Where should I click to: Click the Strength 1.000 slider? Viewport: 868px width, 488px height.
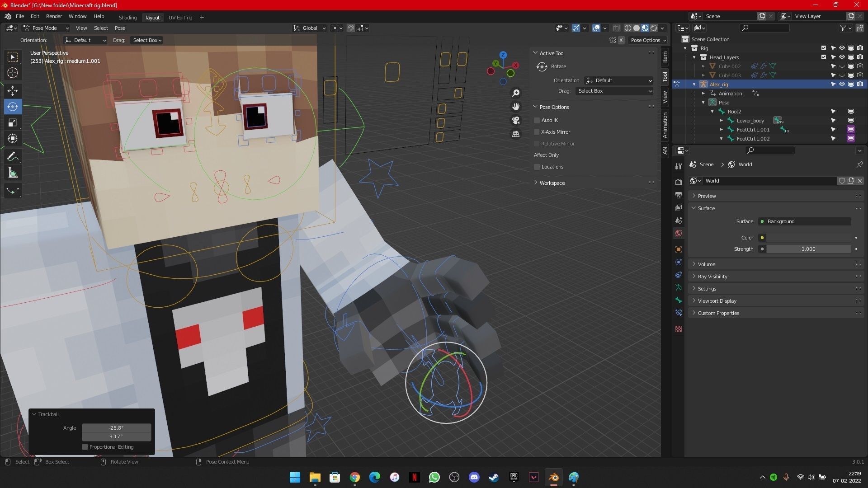coord(809,249)
